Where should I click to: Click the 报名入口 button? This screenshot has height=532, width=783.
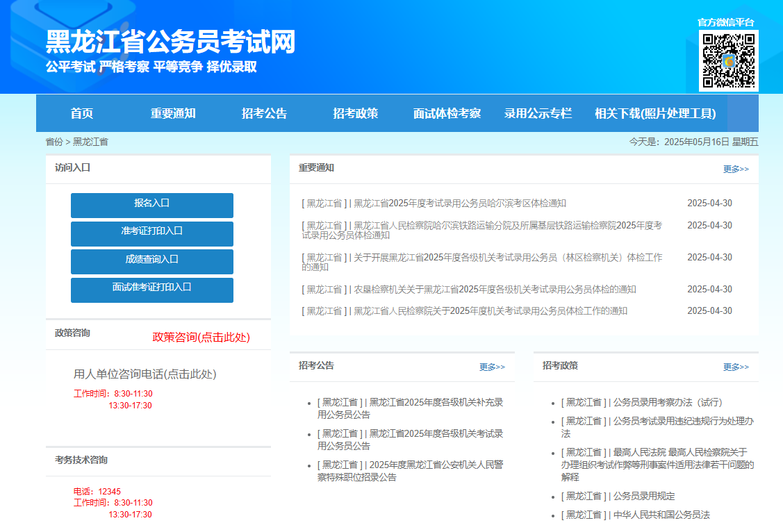[151, 205]
